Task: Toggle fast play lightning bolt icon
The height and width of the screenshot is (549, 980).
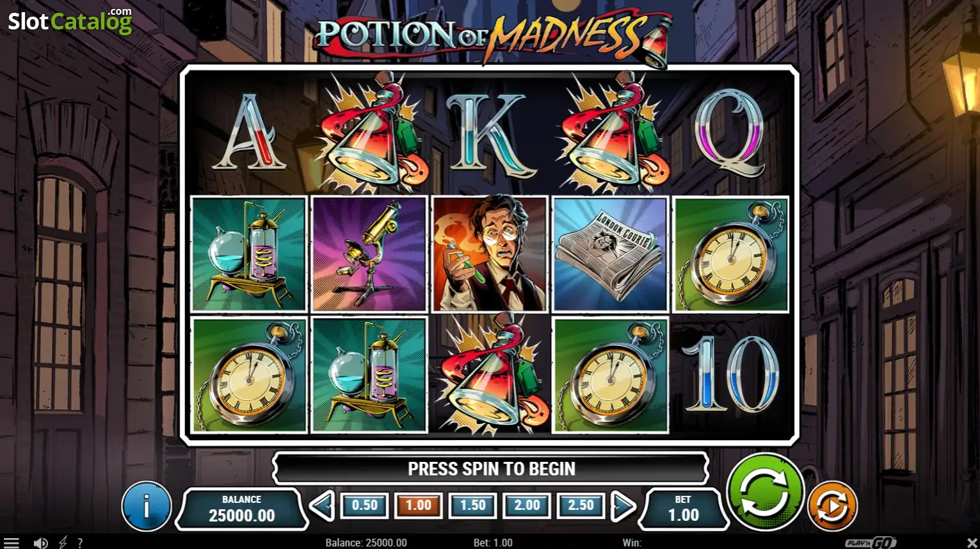Action: [63, 543]
